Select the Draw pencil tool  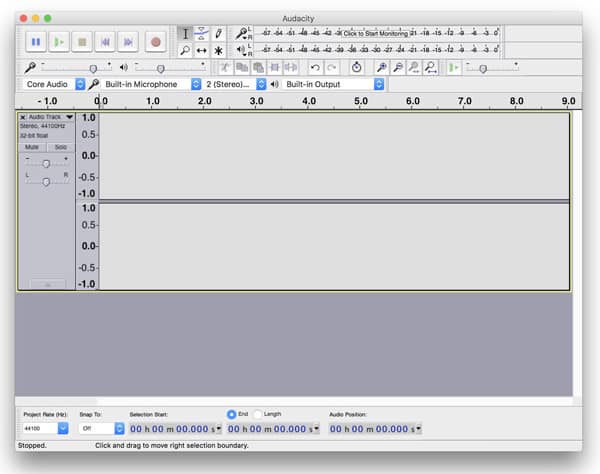click(218, 34)
